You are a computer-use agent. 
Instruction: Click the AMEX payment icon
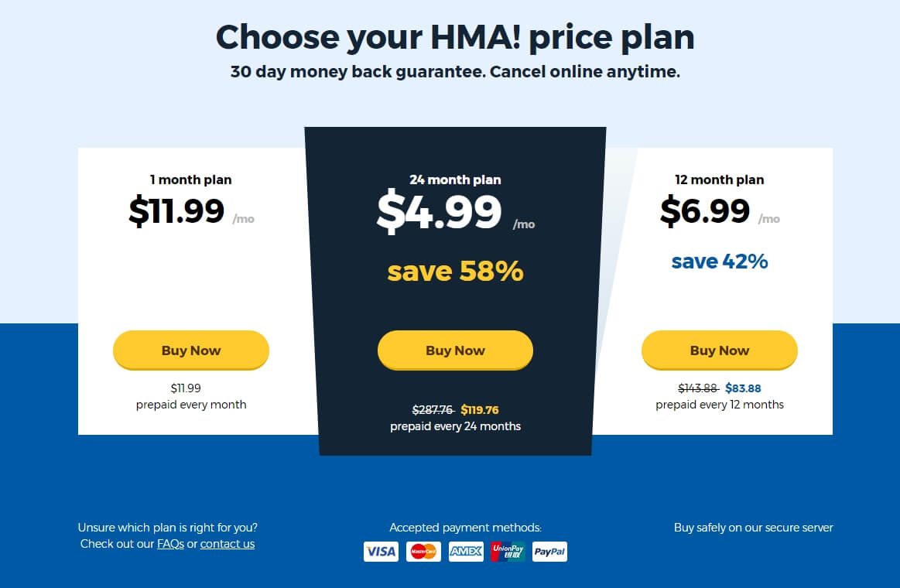click(x=466, y=552)
